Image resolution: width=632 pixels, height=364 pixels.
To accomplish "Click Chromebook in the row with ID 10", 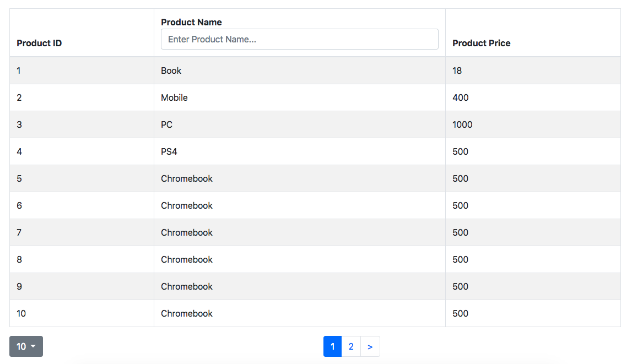I will 186,313.
